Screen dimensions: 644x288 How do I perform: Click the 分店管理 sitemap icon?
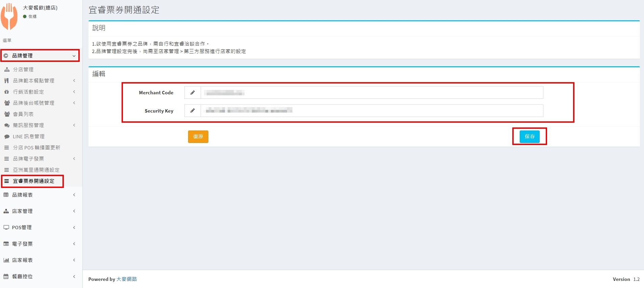coord(7,70)
